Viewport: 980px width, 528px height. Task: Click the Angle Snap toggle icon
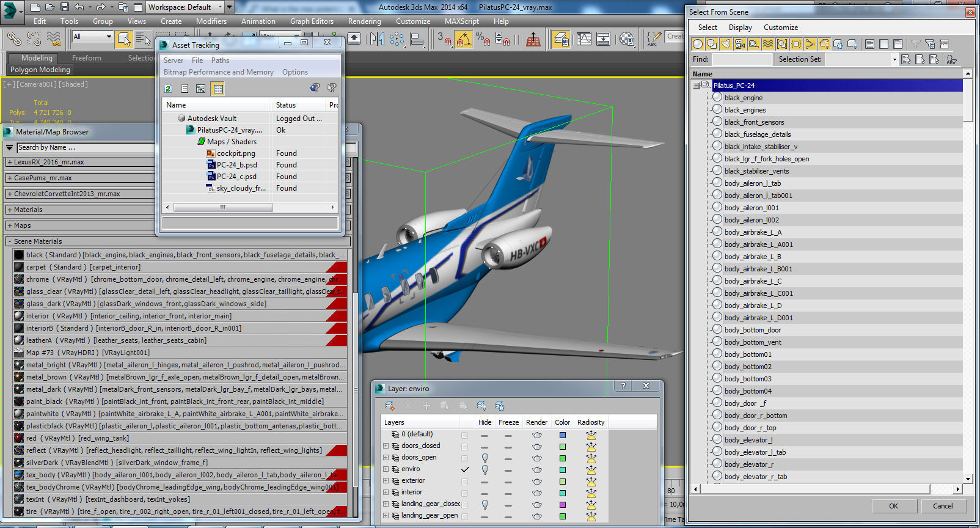pos(464,39)
